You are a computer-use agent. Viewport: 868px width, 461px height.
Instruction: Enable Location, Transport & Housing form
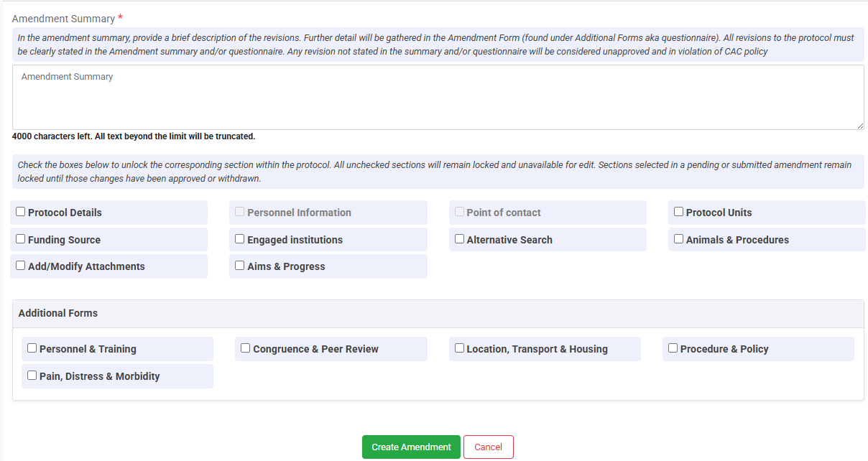[x=459, y=348]
